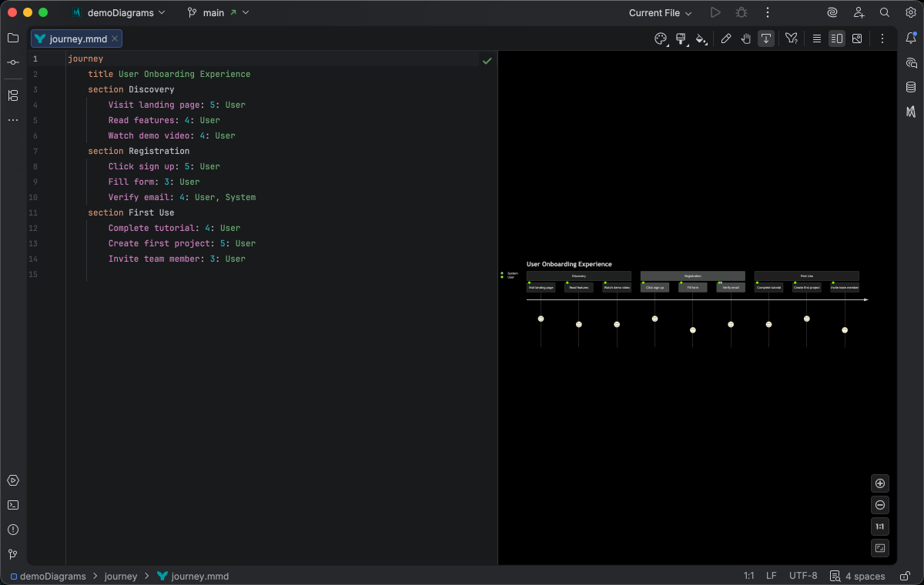The height and width of the screenshot is (585, 924).
Task: Click the 'Create first project: 5: User' line
Action: [182, 243]
